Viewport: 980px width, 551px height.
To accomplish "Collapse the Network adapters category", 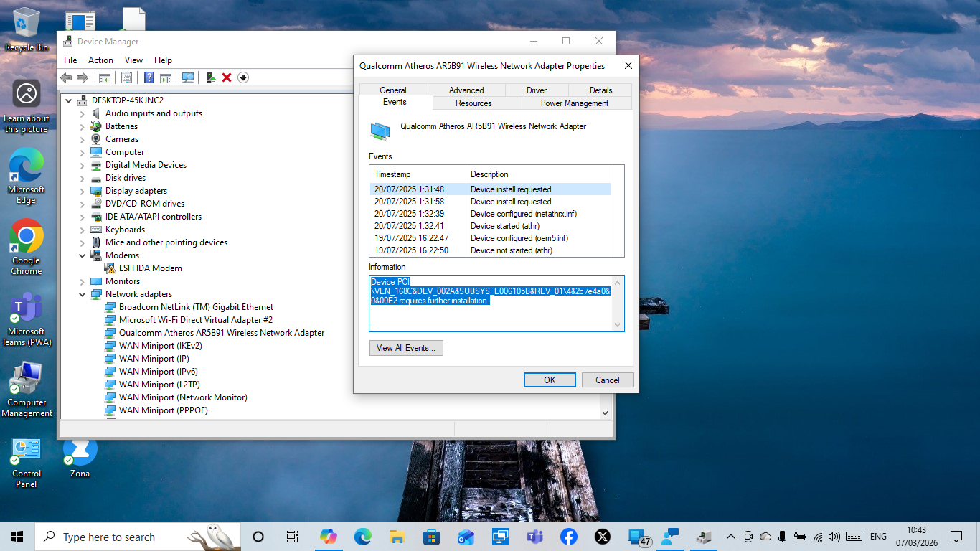I will click(x=81, y=293).
